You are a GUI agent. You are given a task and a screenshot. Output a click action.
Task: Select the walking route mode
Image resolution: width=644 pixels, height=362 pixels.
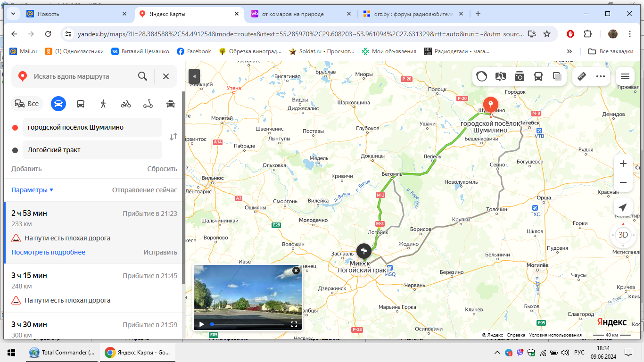pyautogui.click(x=103, y=104)
